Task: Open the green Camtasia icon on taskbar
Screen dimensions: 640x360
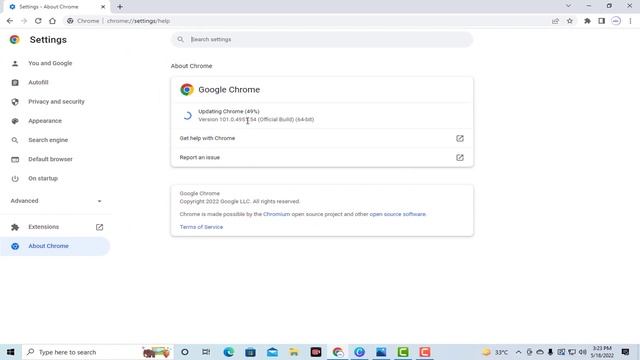Action: click(403, 352)
